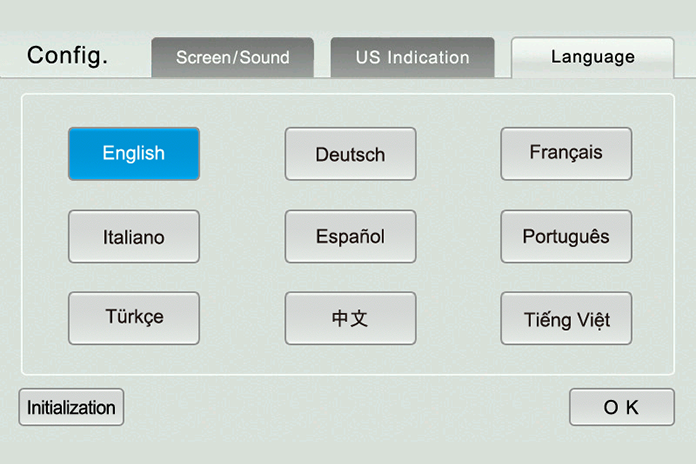Set language to Tiếng Việt
The height and width of the screenshot is (464, 696).
(566, 318)
